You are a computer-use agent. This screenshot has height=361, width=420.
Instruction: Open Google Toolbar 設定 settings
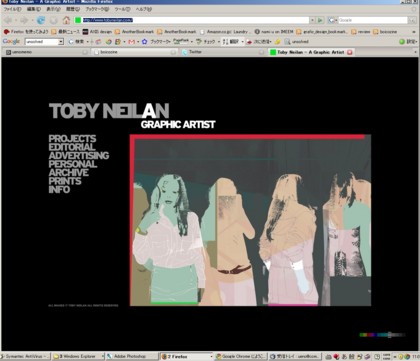(x=408, y=42)
